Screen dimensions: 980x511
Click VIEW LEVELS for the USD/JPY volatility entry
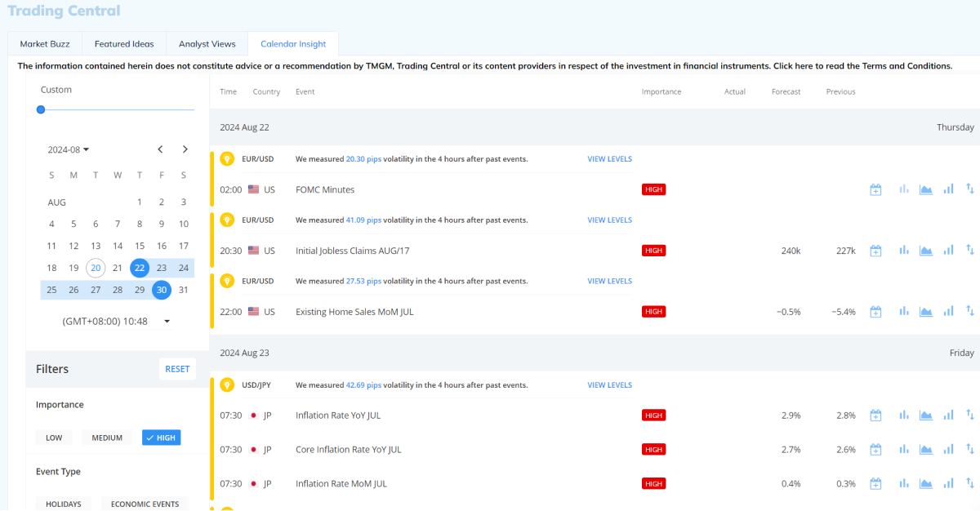coord(609,384)
